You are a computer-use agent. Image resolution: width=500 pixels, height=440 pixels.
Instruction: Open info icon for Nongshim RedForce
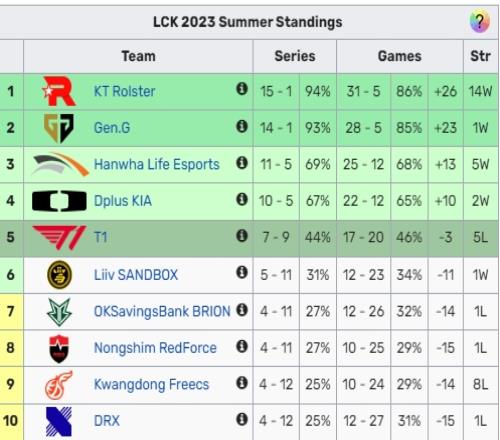242,346
